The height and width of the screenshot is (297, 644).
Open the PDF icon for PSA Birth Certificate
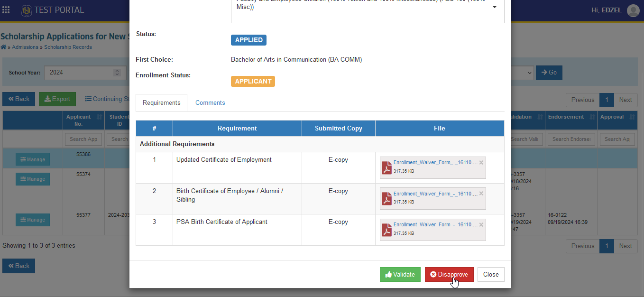tap(387, 230)
